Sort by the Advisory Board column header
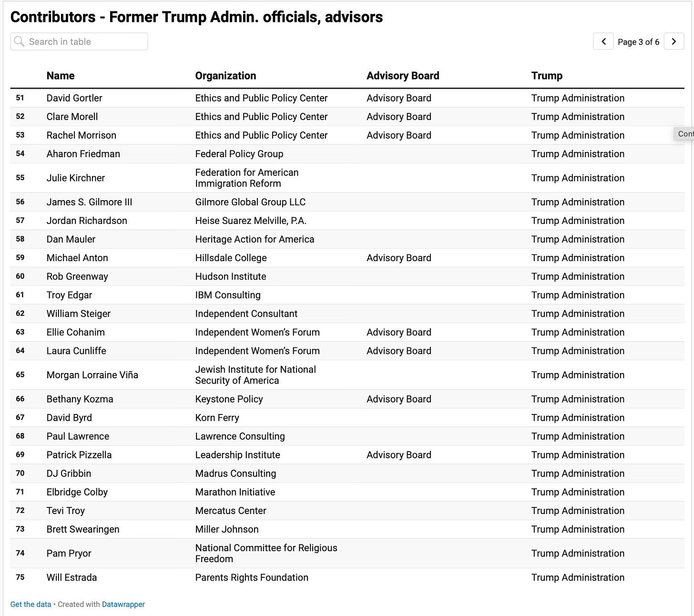This screenshot has width=694, height=616. tap(403, 76)
